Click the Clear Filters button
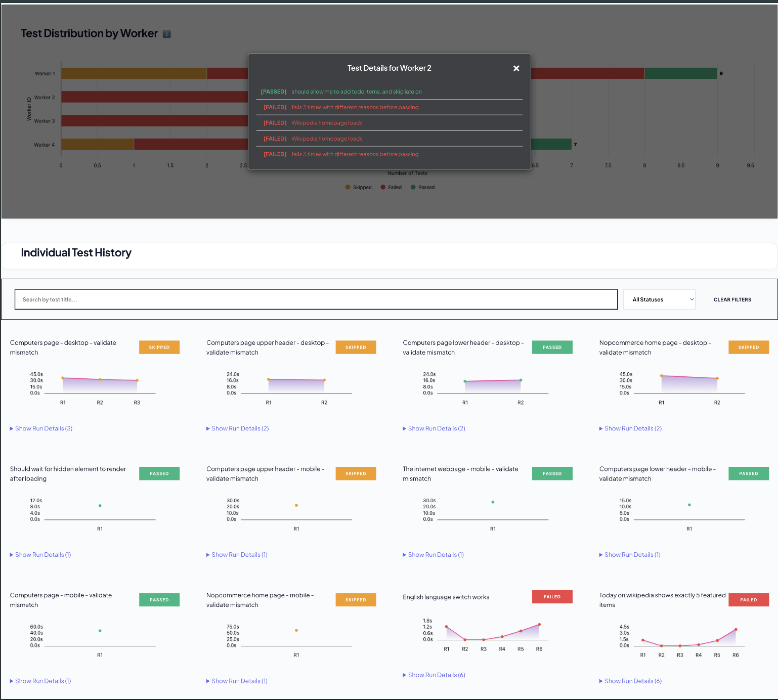 point(732,299)
